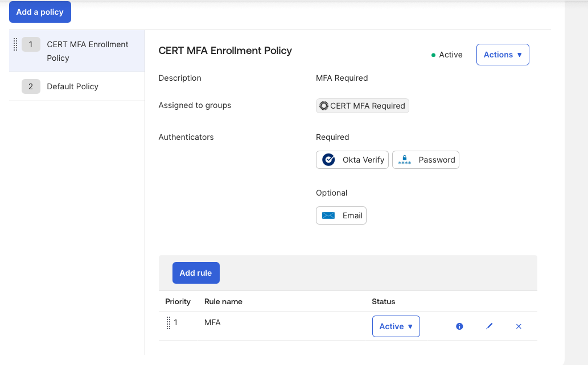Edit the MFA rule with pencil icon

(489, 326)
